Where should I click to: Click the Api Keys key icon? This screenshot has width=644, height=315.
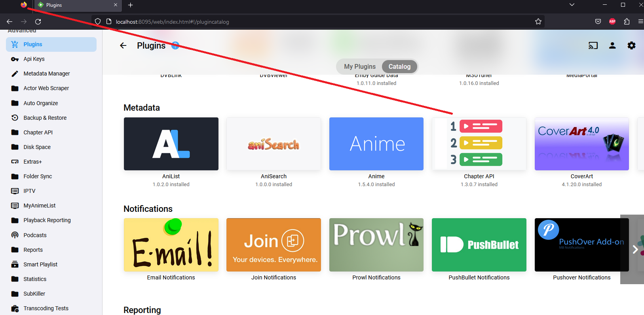(15, 59)
